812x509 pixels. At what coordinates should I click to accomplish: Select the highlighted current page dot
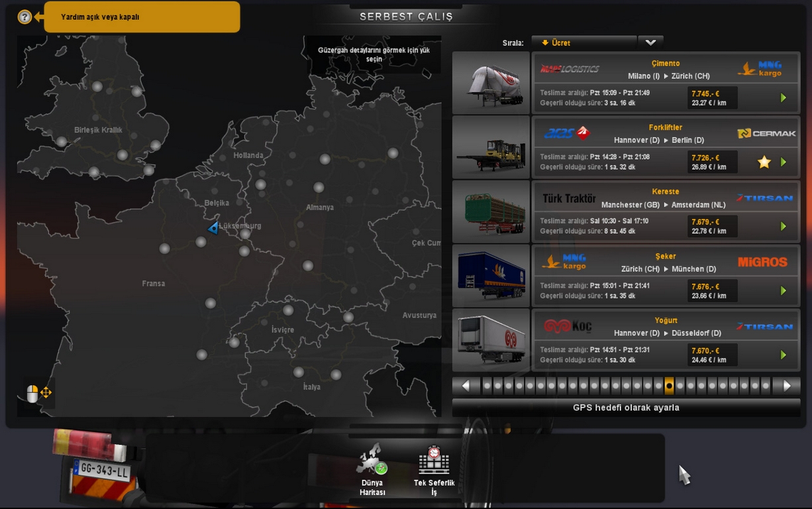coord(669,386)
